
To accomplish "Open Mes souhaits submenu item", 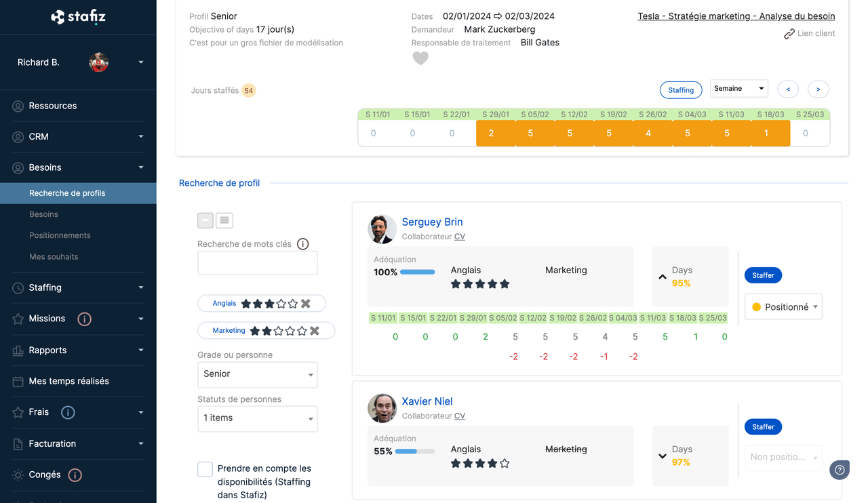I will (54, 257).
